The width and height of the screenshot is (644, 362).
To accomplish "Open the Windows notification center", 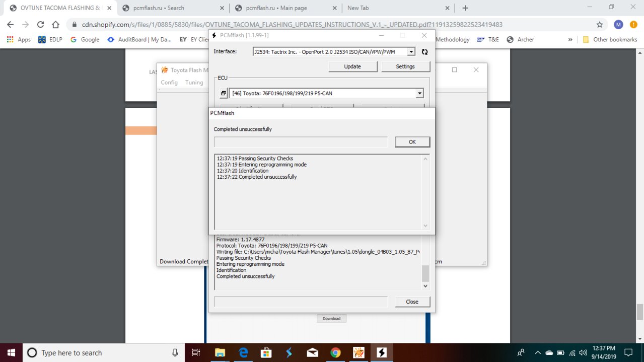I will point(628,352).
